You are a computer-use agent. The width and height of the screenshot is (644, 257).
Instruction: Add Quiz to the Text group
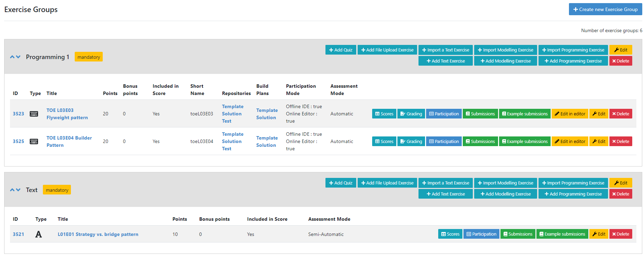[341, 183]
